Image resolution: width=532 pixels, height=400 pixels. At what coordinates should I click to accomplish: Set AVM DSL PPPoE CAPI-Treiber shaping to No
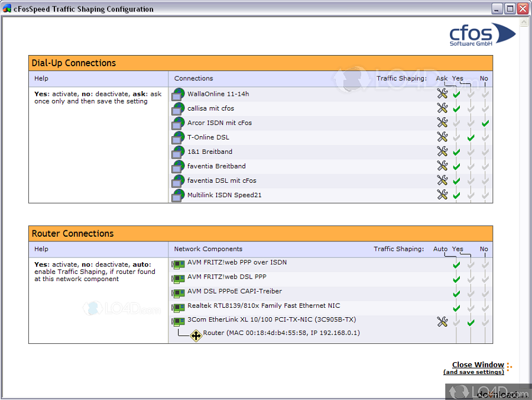[485, 293]
